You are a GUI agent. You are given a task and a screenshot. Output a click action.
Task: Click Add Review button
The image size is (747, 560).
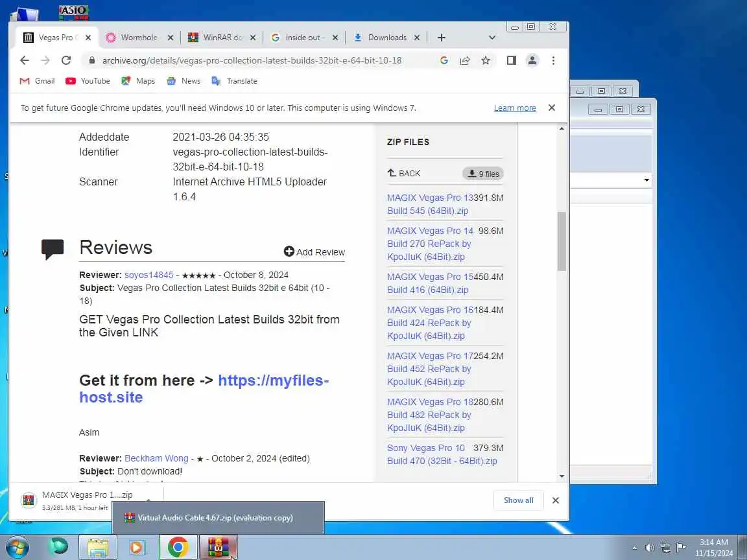[314, 252]
